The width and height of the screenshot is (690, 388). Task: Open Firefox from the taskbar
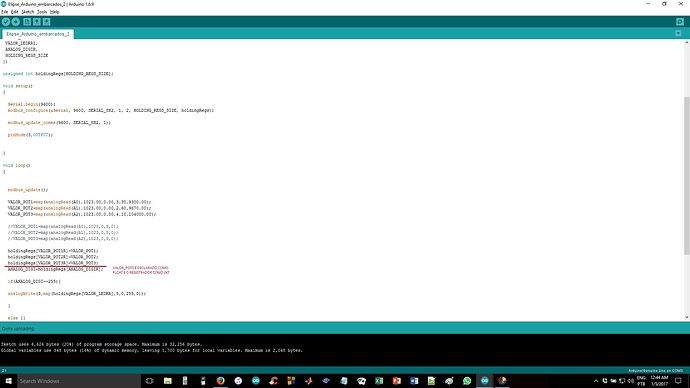click(220, 381)
